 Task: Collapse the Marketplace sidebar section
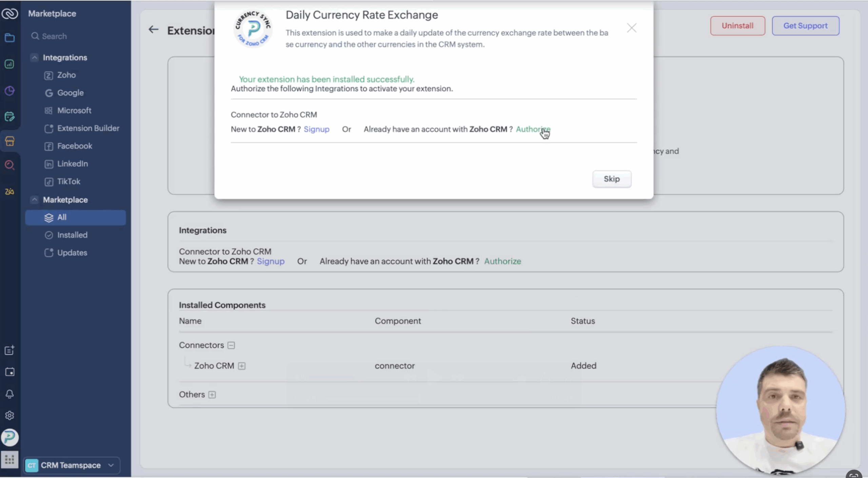pyautogui.click(x=35, y=200)
